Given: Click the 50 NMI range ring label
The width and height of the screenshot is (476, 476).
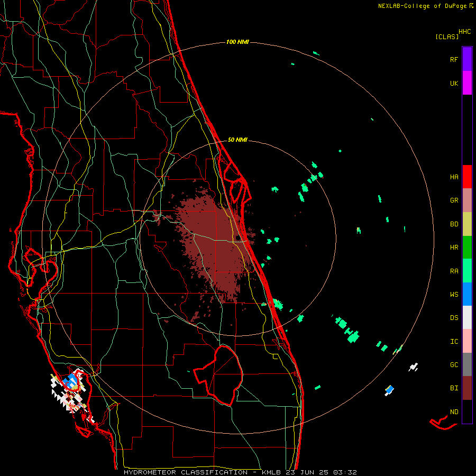Looking at the screenshot, I should click(x=237, y=140).
